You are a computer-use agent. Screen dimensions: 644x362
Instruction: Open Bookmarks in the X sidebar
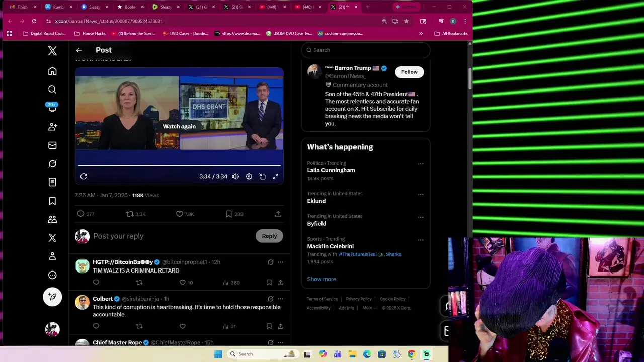pyautogui.click(x=52, y=201)
